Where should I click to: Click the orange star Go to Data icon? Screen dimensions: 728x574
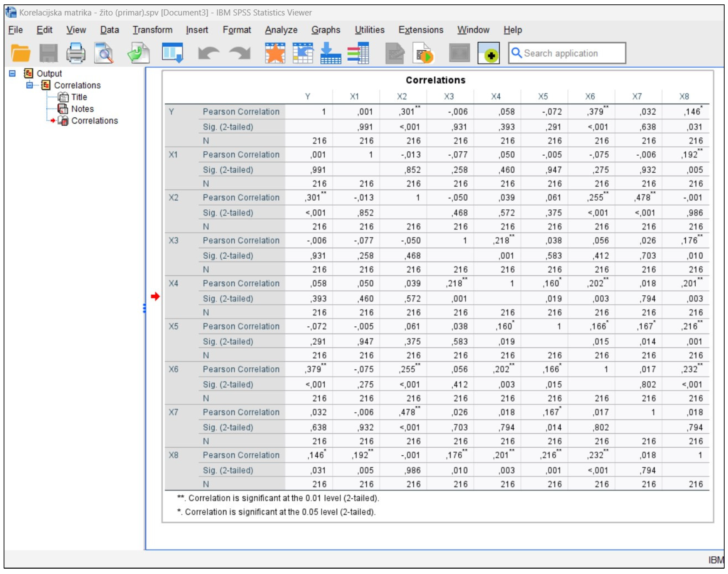pyautogui.click(x=275, y=53)
